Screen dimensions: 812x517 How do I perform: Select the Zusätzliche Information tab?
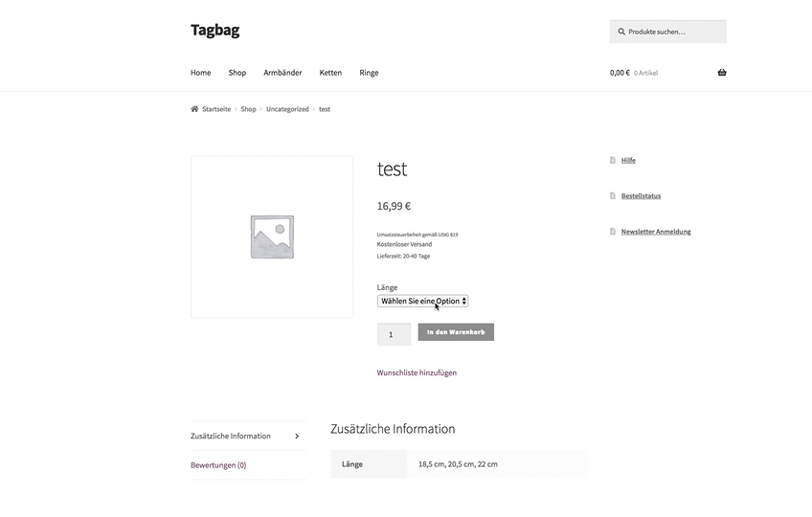(231, 437)
